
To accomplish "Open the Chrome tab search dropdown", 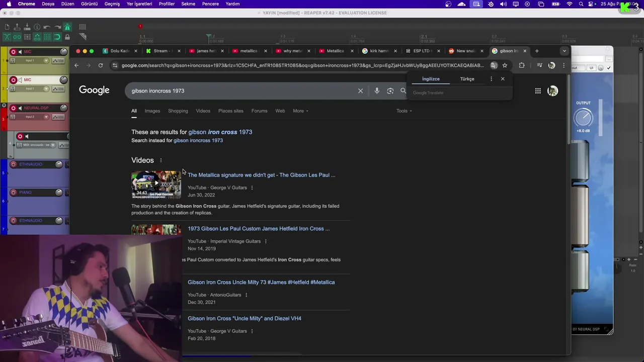I will (x=564, y=51).
